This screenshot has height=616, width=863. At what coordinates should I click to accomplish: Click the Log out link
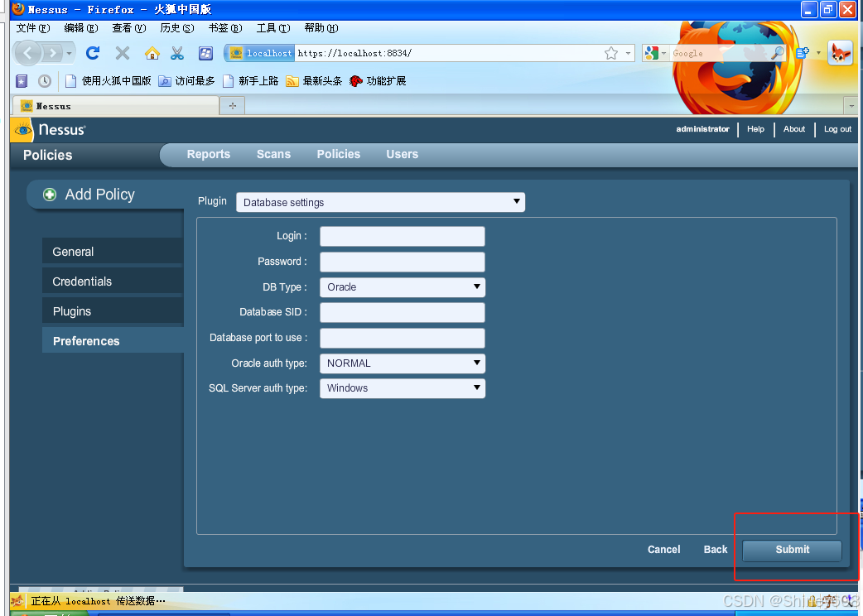[837, 128]
